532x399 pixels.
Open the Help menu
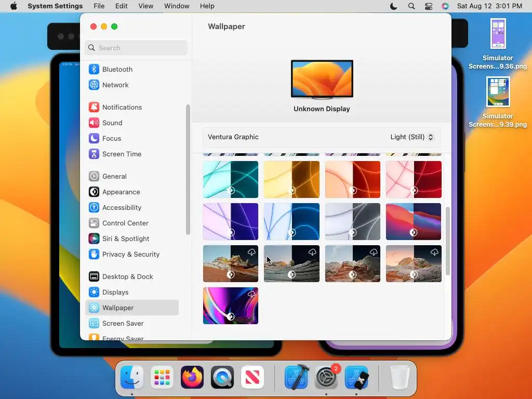point(207,6)
